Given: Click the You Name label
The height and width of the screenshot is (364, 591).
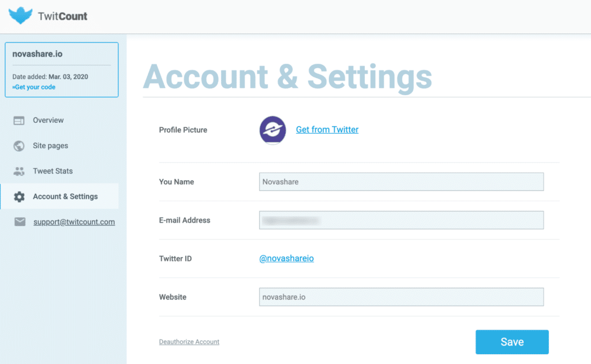Looking at the screenshot, I should pyautogui.click(x=177, y=182).
